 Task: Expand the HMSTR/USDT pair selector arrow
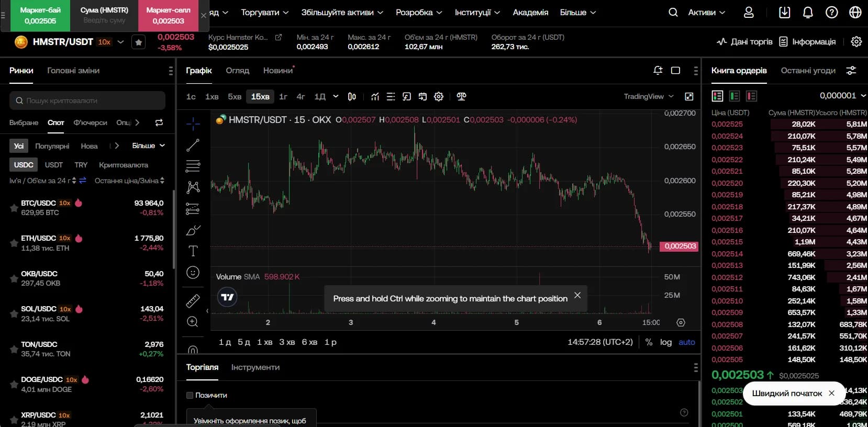tap(120, 42)
